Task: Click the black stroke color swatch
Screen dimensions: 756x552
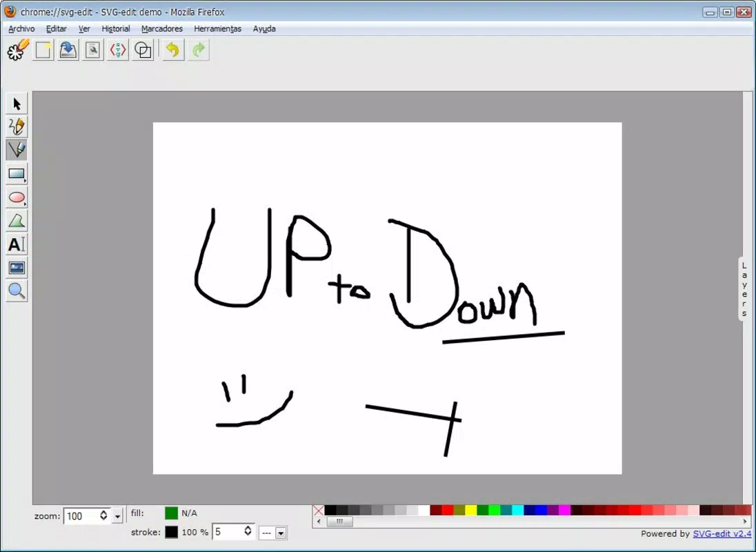Action: [171, 532]
